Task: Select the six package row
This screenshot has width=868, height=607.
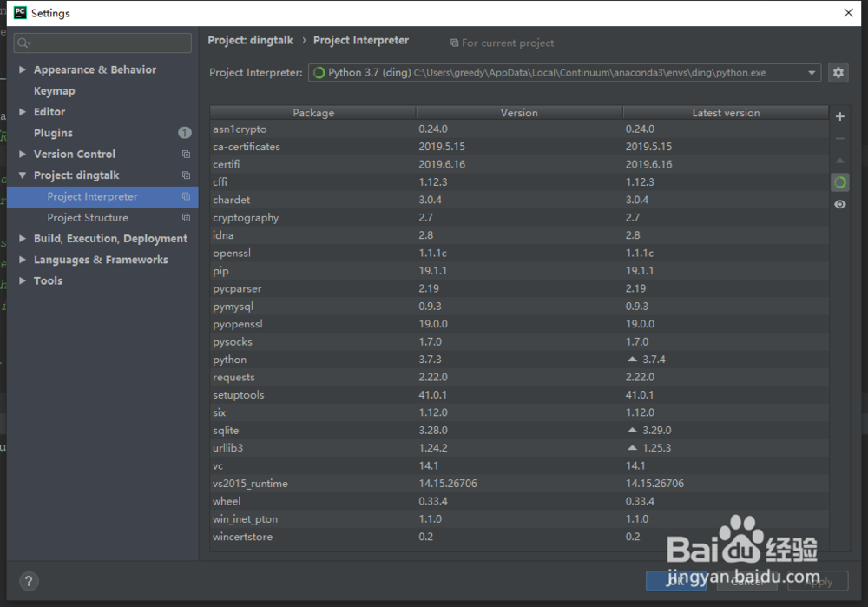Action: coord(519,412)
